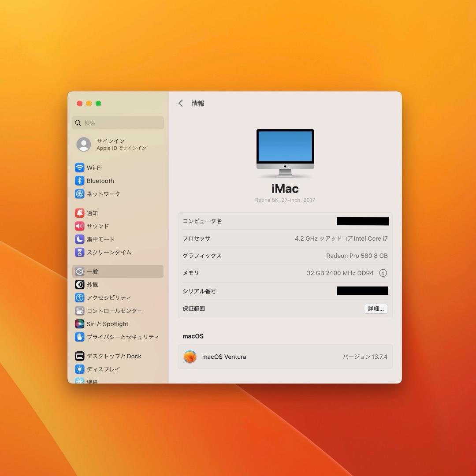Viewport: 476px width, 476px height.
Task: Click 詳細... for warranty coverage details
Action: (x=375, y=309)
